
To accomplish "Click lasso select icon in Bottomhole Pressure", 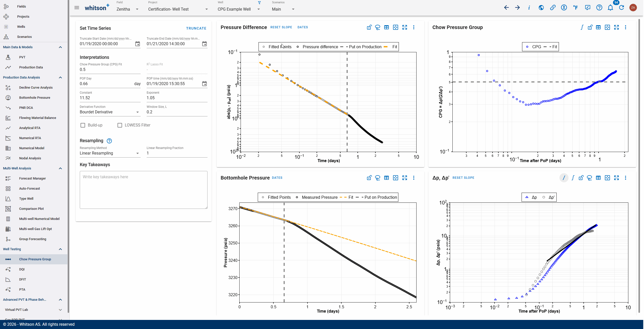I will coord(378,178).
